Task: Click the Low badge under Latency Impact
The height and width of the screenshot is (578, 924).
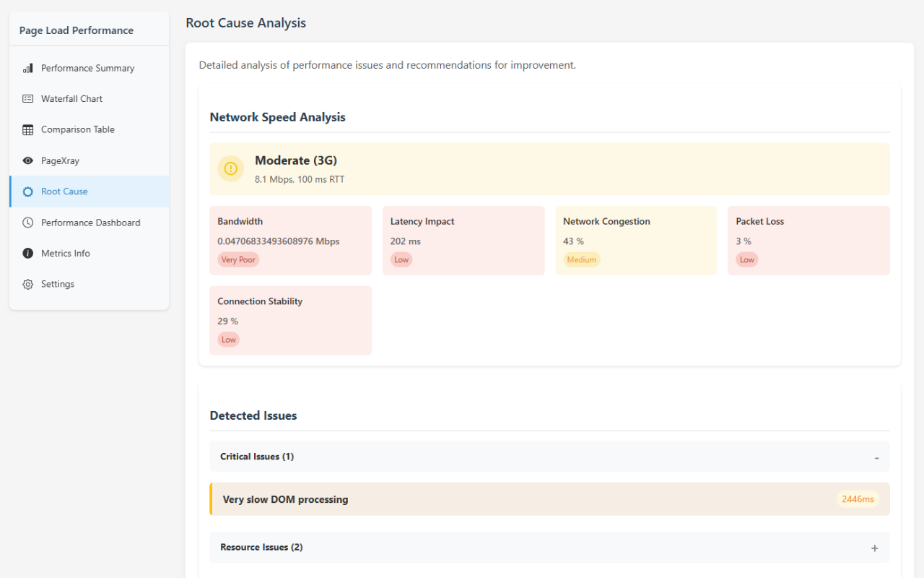Action: 401,259
